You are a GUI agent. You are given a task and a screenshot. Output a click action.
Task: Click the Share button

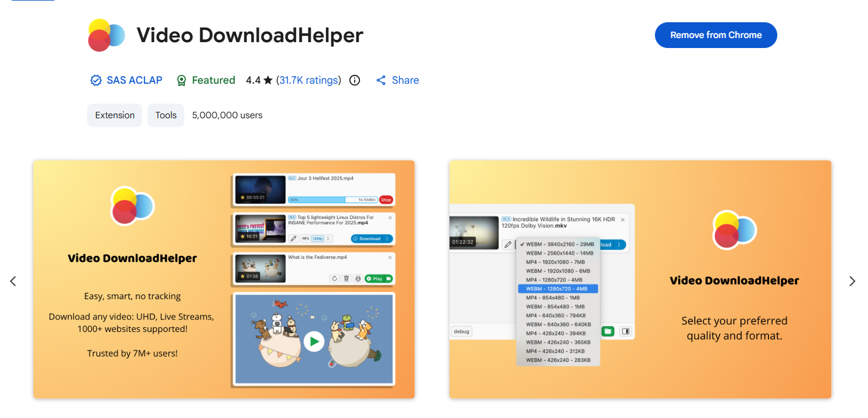click(x=397, y=80)
